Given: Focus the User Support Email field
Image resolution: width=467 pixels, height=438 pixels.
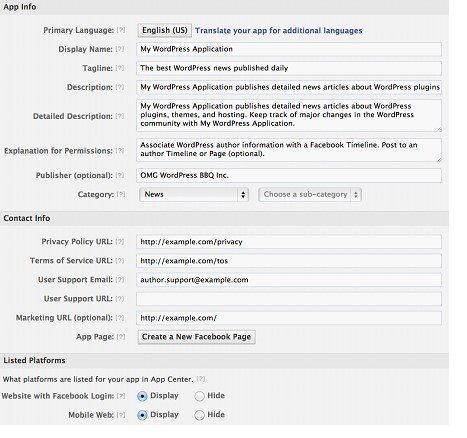Looking at the screenshot, I should (x=289, y=280).
